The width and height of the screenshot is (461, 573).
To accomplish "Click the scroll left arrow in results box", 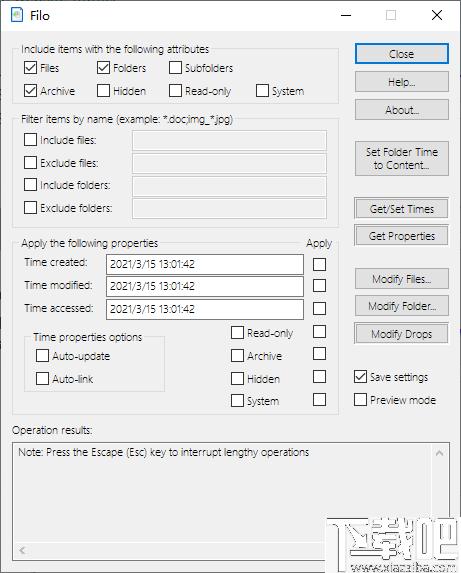I will coord(23,550).
